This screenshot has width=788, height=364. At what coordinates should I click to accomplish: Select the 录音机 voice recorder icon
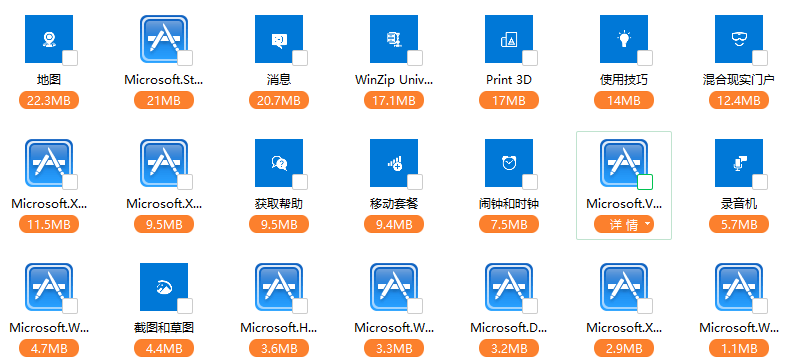(739, 163)
